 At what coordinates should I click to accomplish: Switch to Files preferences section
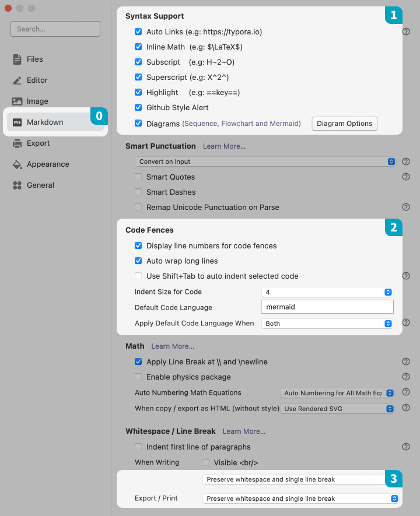click(x=55, y=59)
